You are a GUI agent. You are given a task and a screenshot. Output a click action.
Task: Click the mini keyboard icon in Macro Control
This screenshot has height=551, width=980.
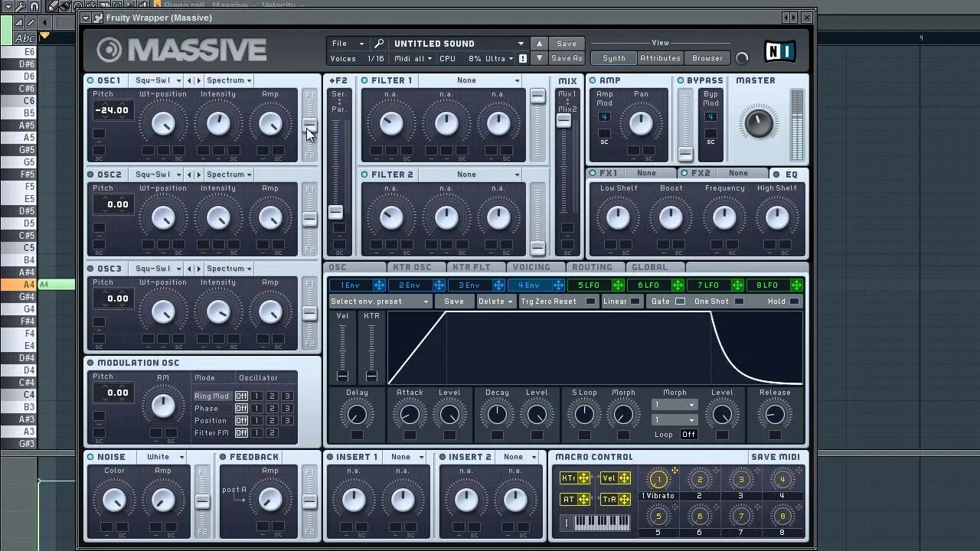602,523
